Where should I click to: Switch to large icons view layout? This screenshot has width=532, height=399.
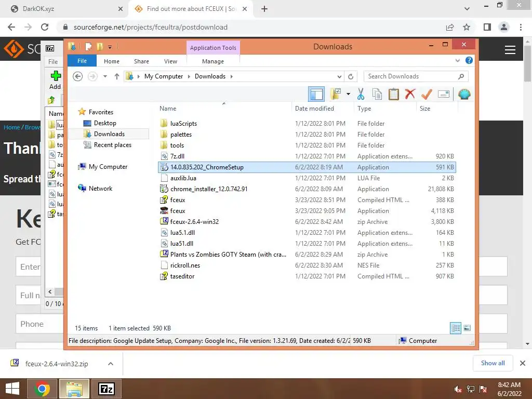(467, 328)
